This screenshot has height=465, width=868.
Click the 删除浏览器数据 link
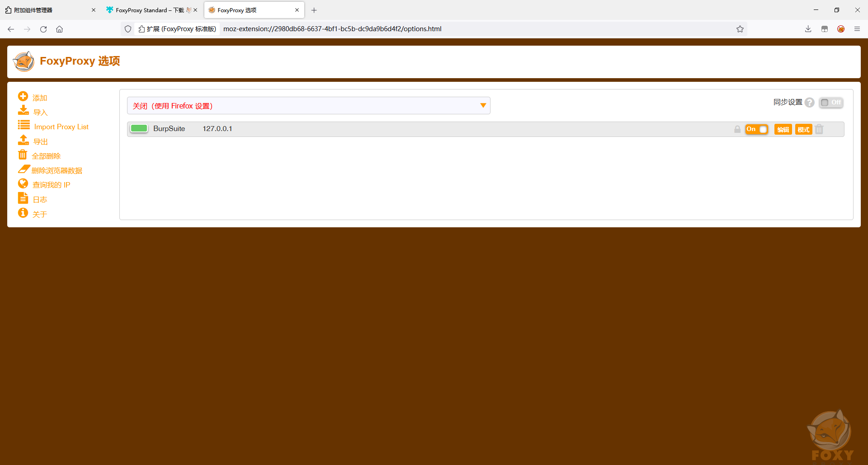pyautogui.click(x=57, y=171)
